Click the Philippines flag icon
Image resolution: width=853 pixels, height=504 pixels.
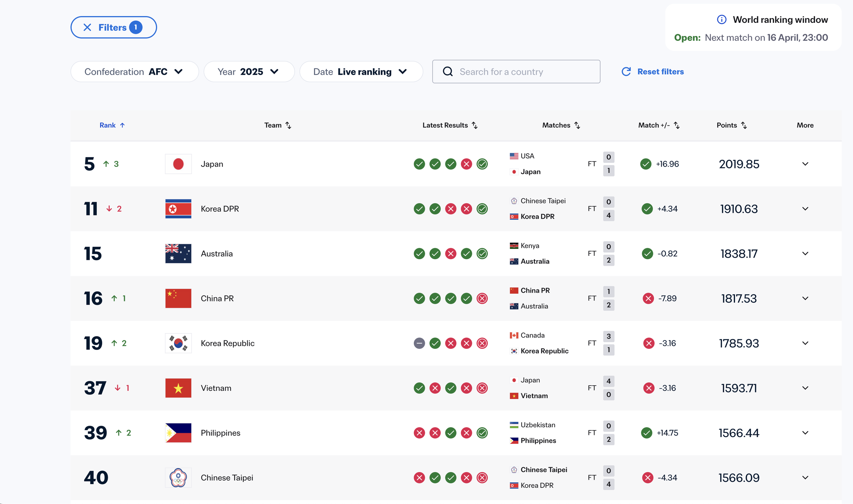[178, 433]
